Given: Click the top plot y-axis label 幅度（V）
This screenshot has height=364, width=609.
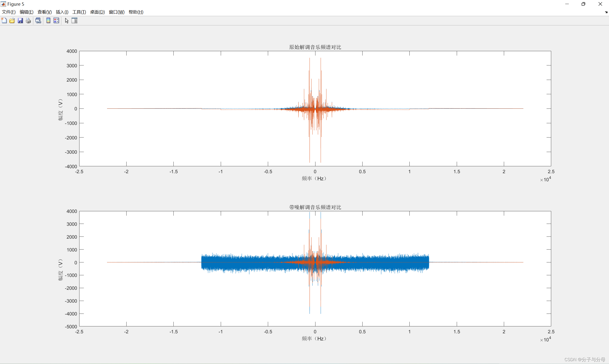Looking at the screenshot, I should (x=60, y=110).
